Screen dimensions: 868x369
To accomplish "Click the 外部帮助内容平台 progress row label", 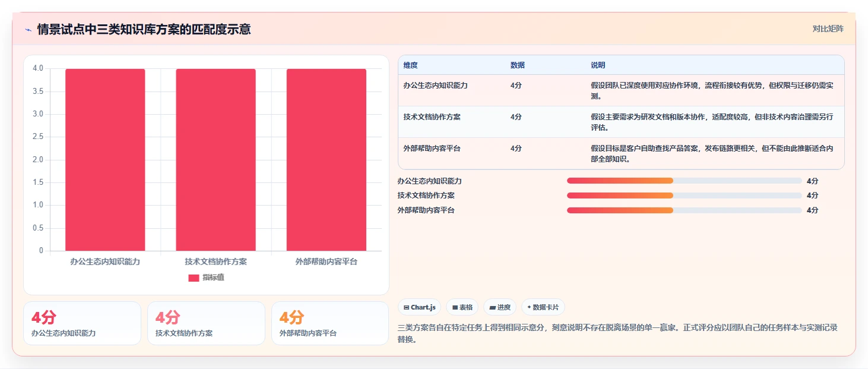I will pos(426,210).
